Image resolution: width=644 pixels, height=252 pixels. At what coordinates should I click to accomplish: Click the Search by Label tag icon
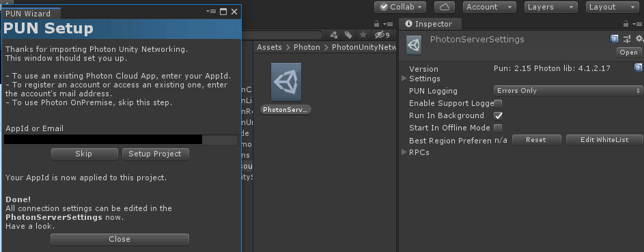[348, 35]
